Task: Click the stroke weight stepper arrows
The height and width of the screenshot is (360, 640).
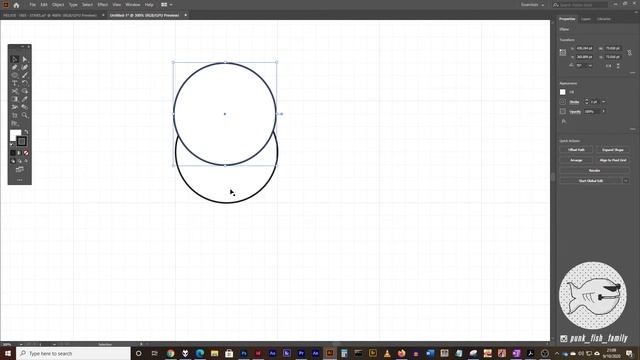Action: [587, 102]
